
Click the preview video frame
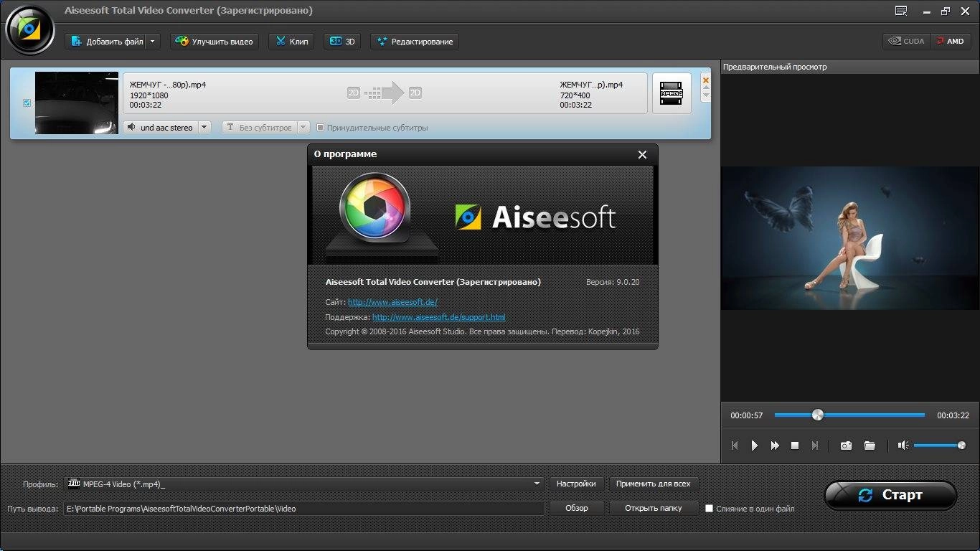[x=850, y=238]
